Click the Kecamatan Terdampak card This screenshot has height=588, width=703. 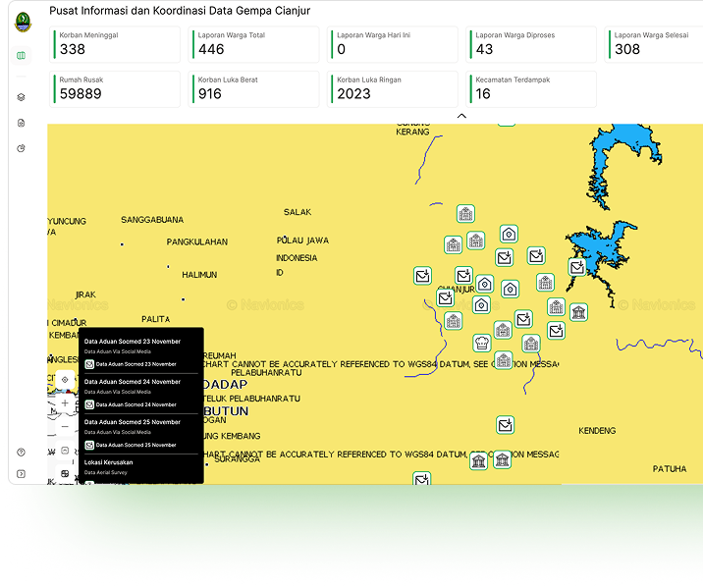[x=531, y=89]
